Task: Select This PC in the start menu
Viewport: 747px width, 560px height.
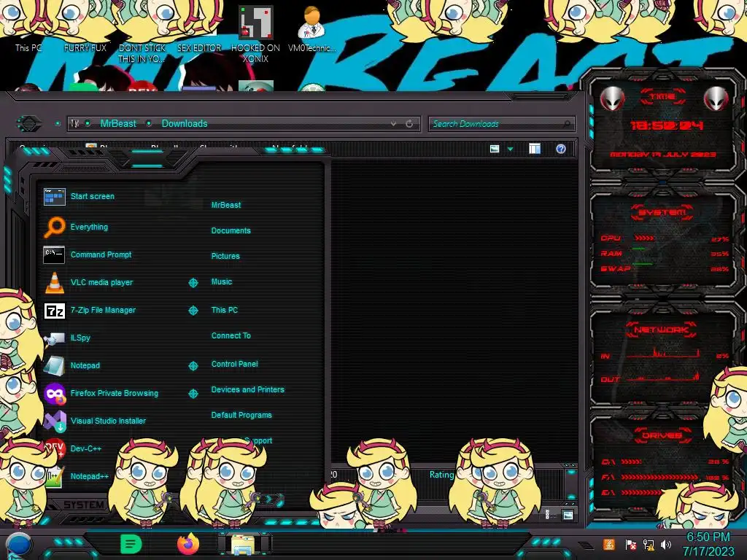Action: [x=225, y=310]
